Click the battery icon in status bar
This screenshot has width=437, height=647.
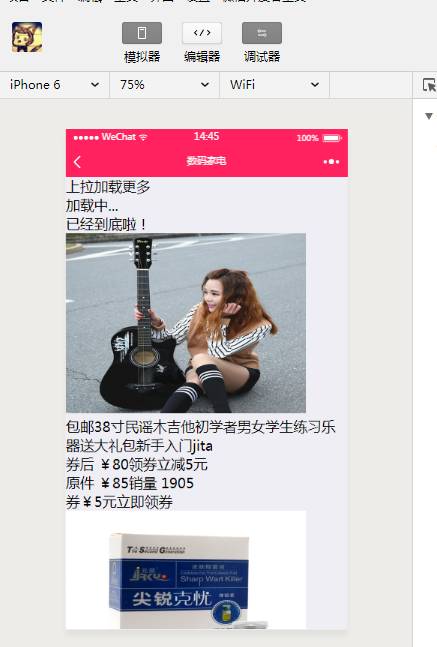tap(332, 138)
